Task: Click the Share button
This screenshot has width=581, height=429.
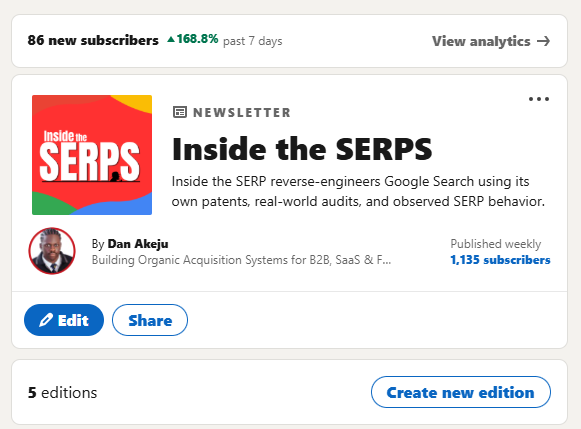Action: 150,320
